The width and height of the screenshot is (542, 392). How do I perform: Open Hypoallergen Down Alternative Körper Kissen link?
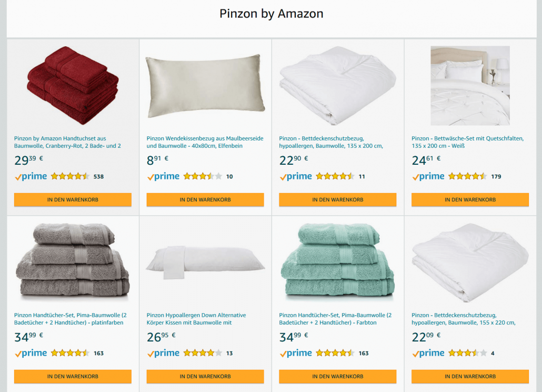pyautogui.click(x=196, y=319)
